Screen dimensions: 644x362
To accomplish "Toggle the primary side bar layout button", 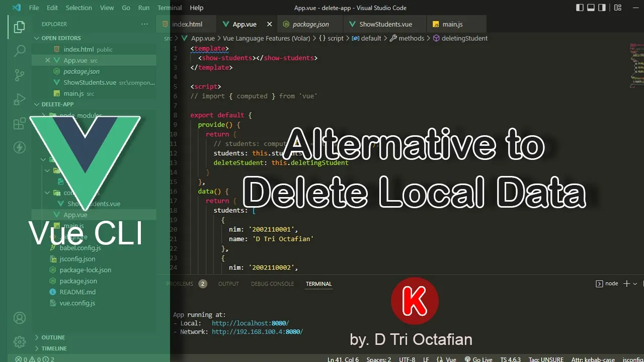I will 580,8.
